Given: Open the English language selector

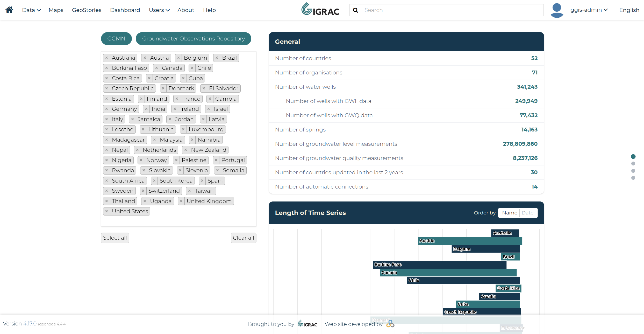Looking at the screenshot, I should pos(629,10).
